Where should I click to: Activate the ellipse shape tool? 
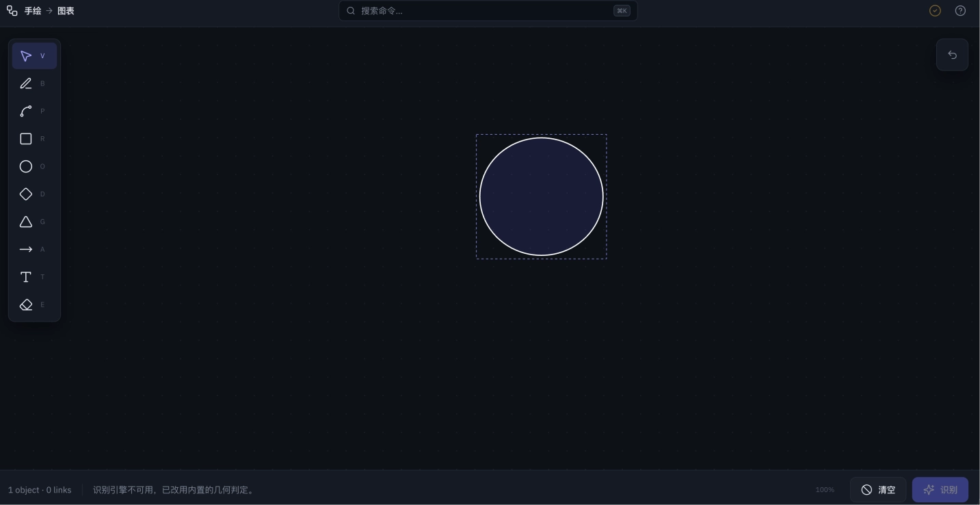click(34, 166)
